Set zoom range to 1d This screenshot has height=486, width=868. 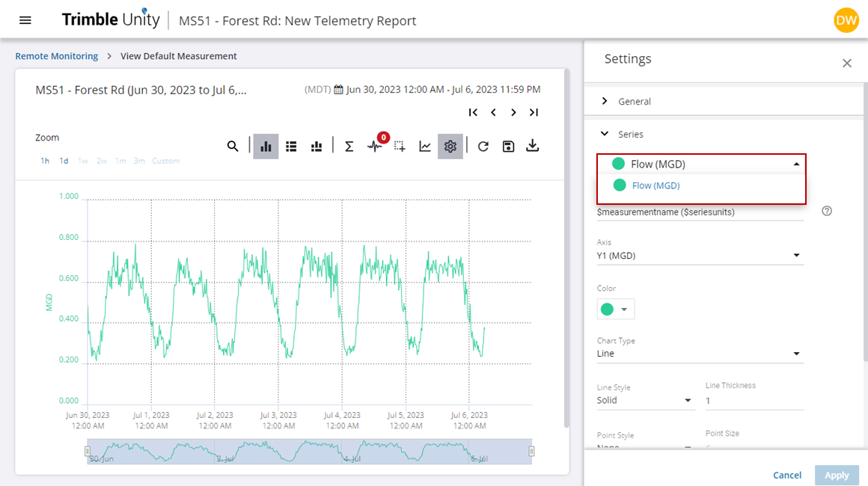[x=64, y=161]
